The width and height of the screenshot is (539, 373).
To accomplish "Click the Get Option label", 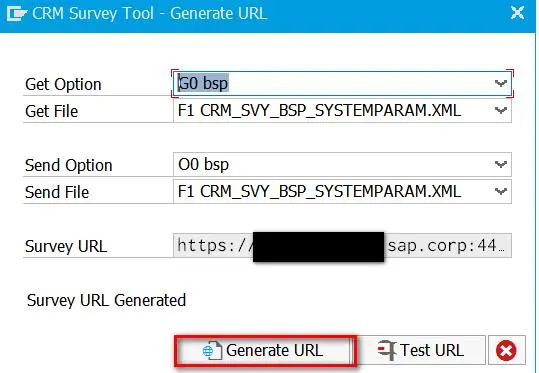I will 63,85.
